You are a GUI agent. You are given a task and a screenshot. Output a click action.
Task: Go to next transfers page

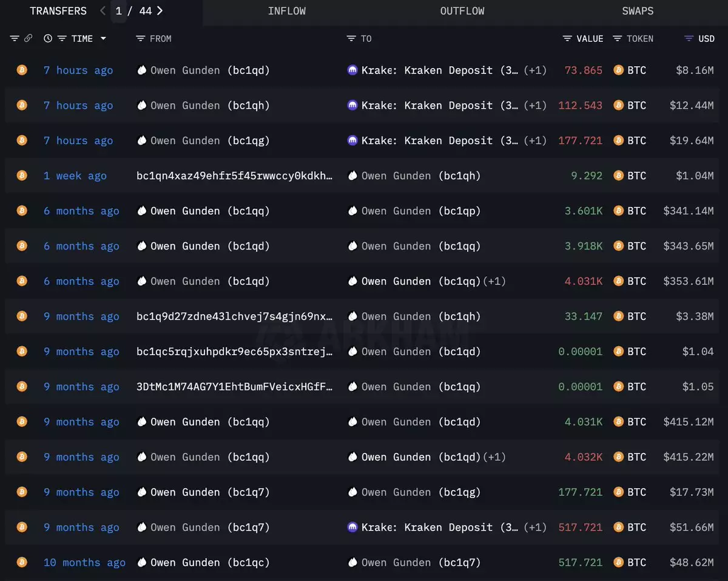pos(160,11)
